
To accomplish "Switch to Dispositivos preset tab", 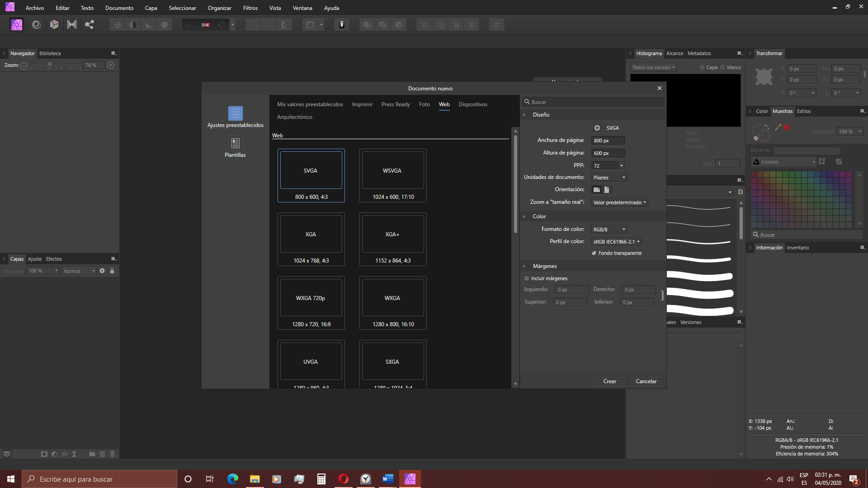I will pos(473,104).
